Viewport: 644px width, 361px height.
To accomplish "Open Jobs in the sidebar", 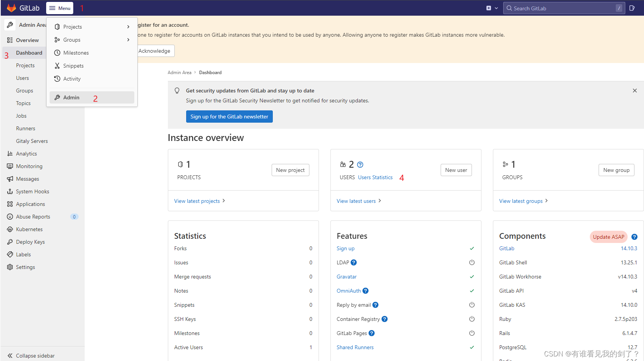I will [21, 116].
